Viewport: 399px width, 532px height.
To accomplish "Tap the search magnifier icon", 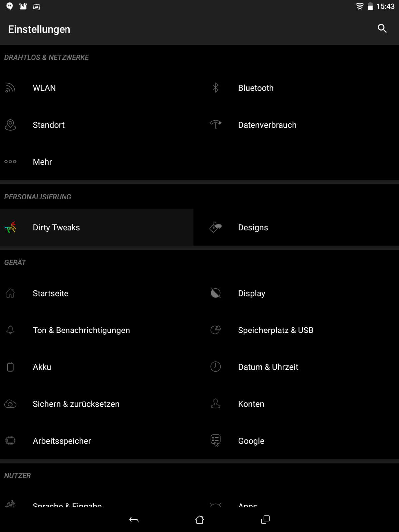I will pos(382,29).
